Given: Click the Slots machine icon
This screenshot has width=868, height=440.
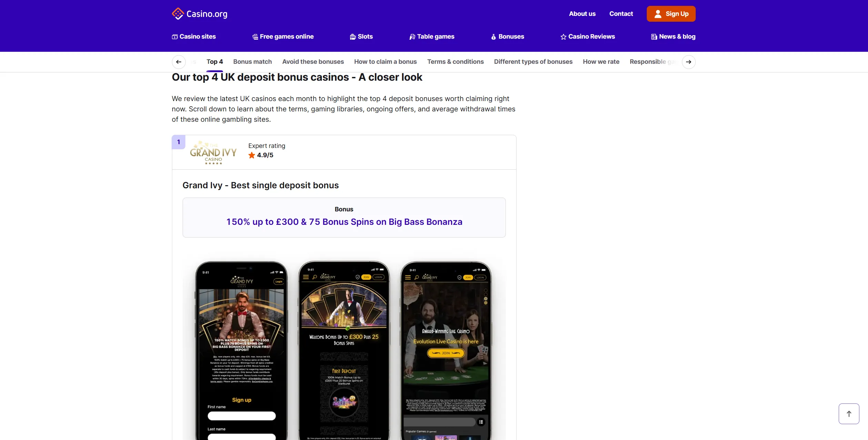Looking at the screenshot, I should click(x=353, y=37).
